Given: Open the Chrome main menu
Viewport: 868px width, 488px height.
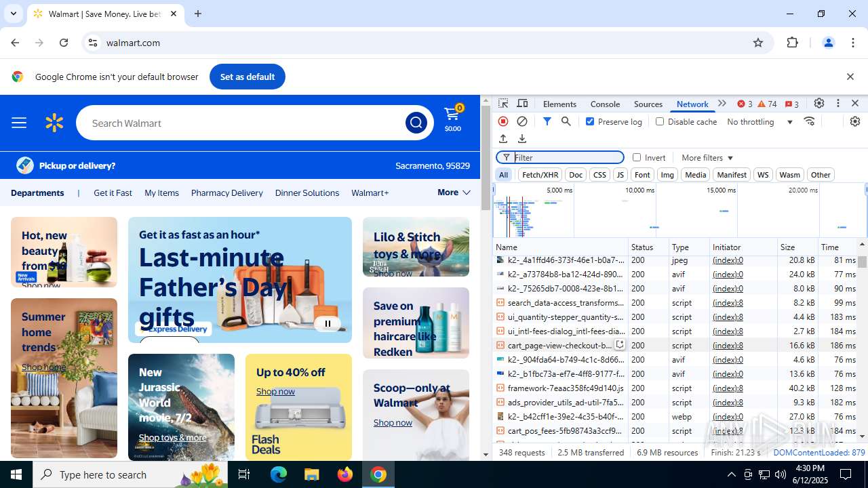Looking at the screenshot, I should 853,43.
